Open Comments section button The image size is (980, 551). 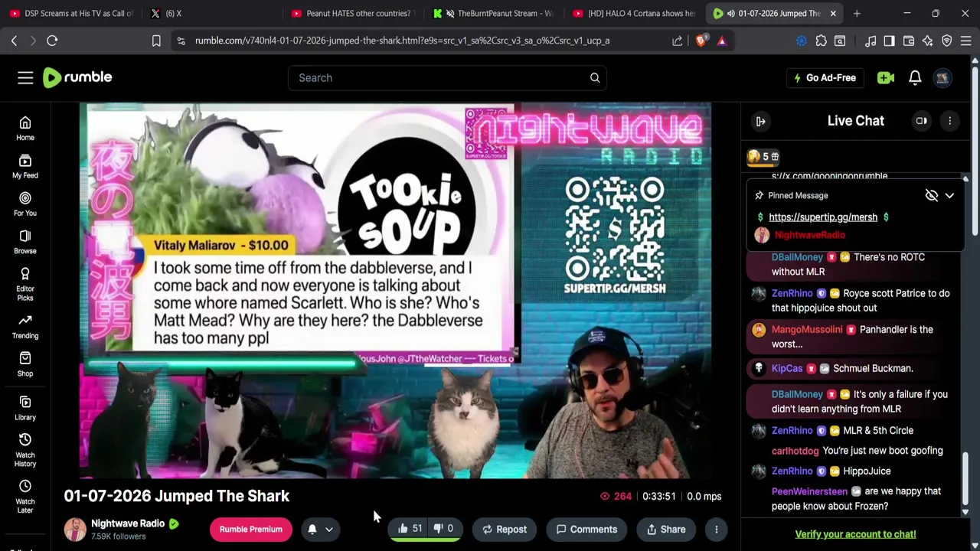(x=586, y=529)
